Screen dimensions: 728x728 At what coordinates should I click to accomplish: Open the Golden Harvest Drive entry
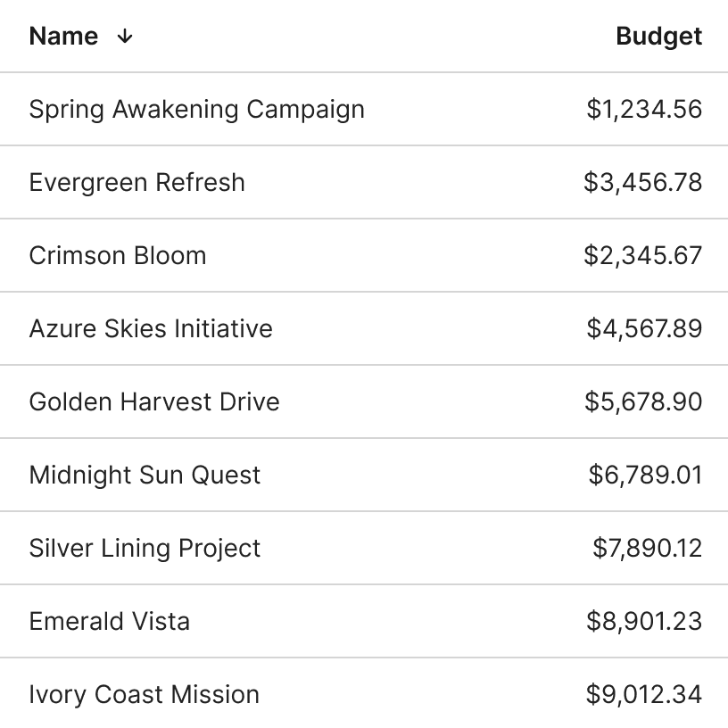click(154, 402)
